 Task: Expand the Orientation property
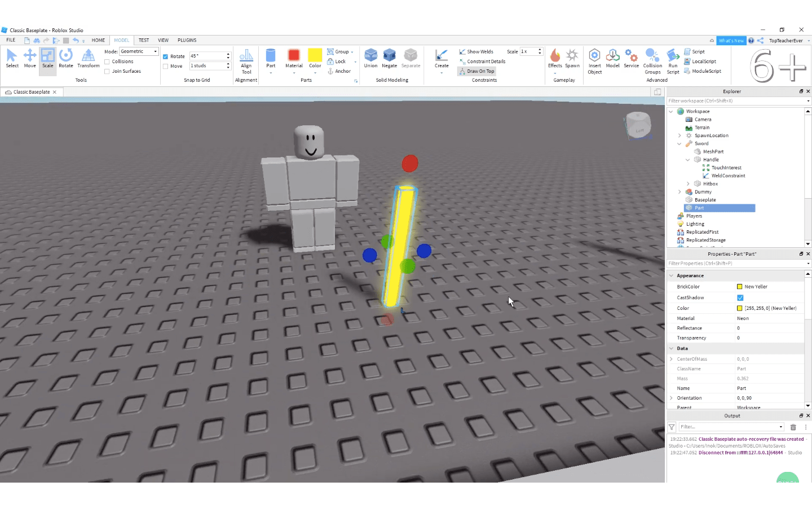(x=672, y=398)
